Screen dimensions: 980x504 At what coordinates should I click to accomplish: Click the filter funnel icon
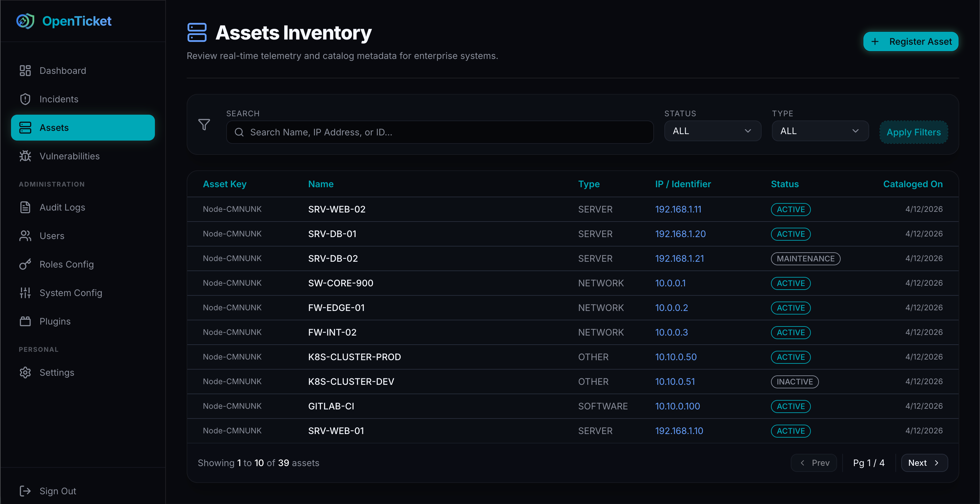pos(204,125)
